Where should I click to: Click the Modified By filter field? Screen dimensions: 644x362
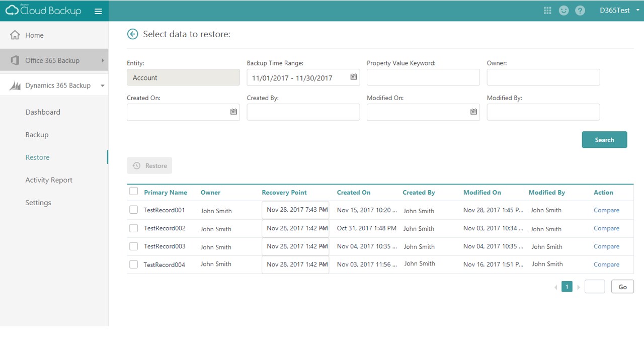coord(543,112)
